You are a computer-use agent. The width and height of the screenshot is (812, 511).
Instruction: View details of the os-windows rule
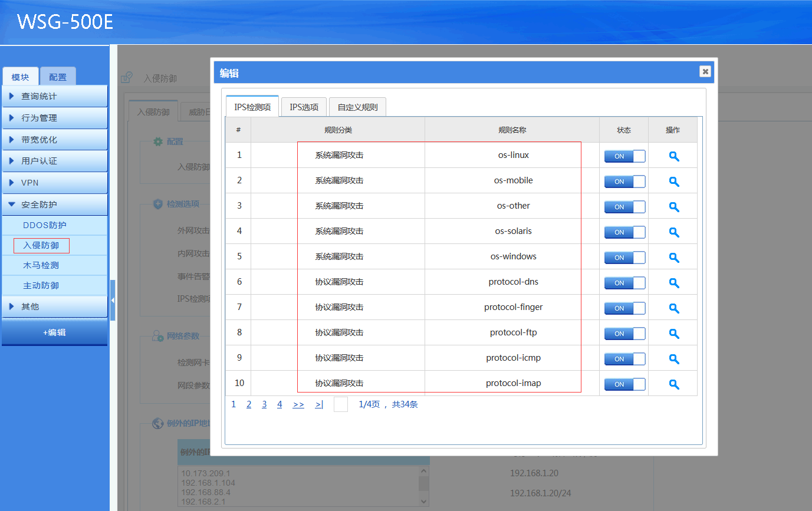tap(674, 258)
